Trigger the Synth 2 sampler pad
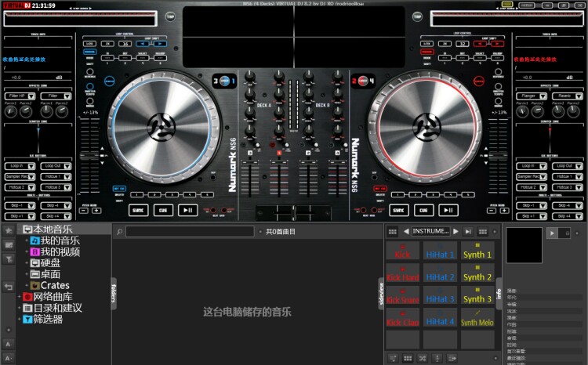Image resolution: width=588 pixels, height=365 pixels. [x=477, y=273]
